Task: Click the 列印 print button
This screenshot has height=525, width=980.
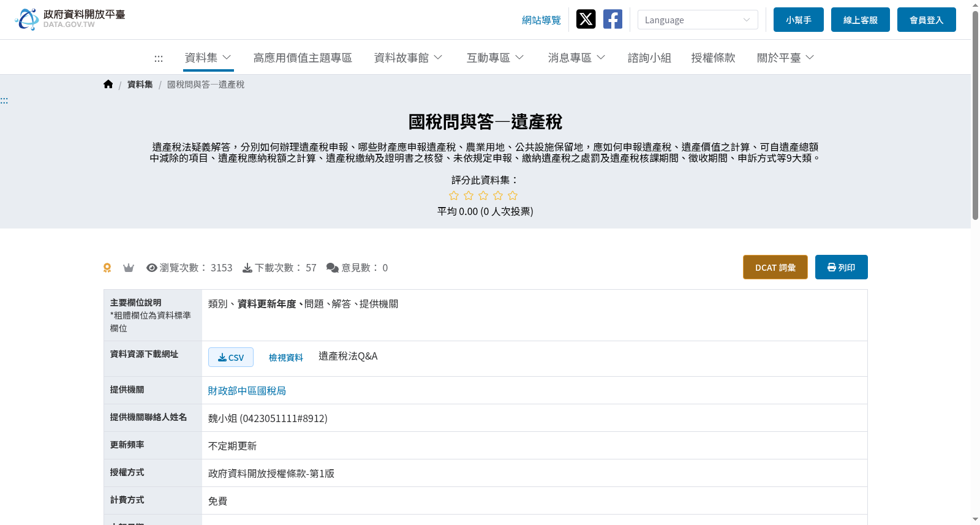Action: coord(842,267)
